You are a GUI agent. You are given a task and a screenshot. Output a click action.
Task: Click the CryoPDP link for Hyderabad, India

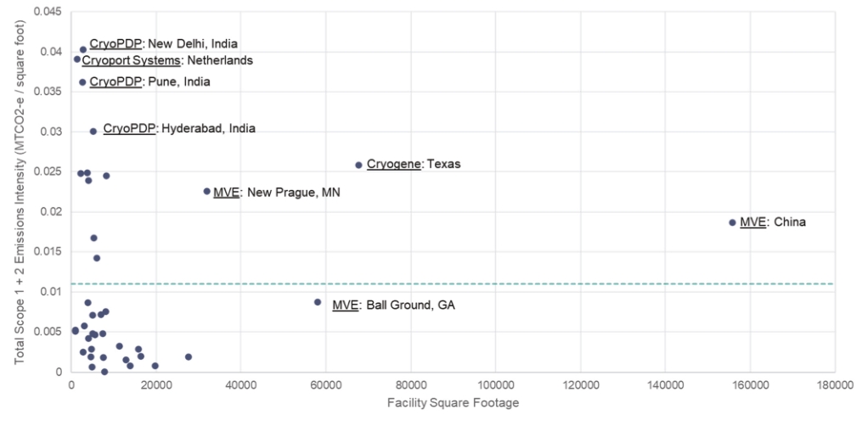coord(129,128)
